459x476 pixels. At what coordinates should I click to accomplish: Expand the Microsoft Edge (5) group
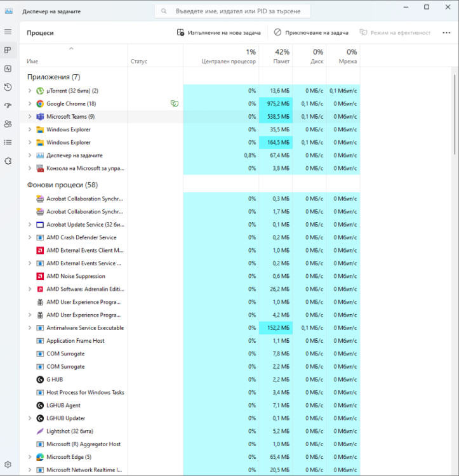tap(30, 457)
